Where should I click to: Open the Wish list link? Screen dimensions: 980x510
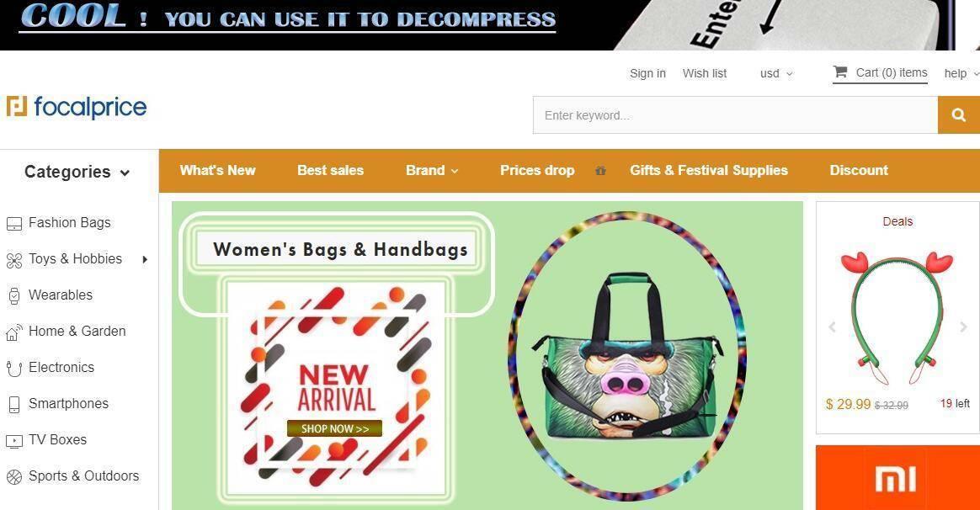[705, 73]
